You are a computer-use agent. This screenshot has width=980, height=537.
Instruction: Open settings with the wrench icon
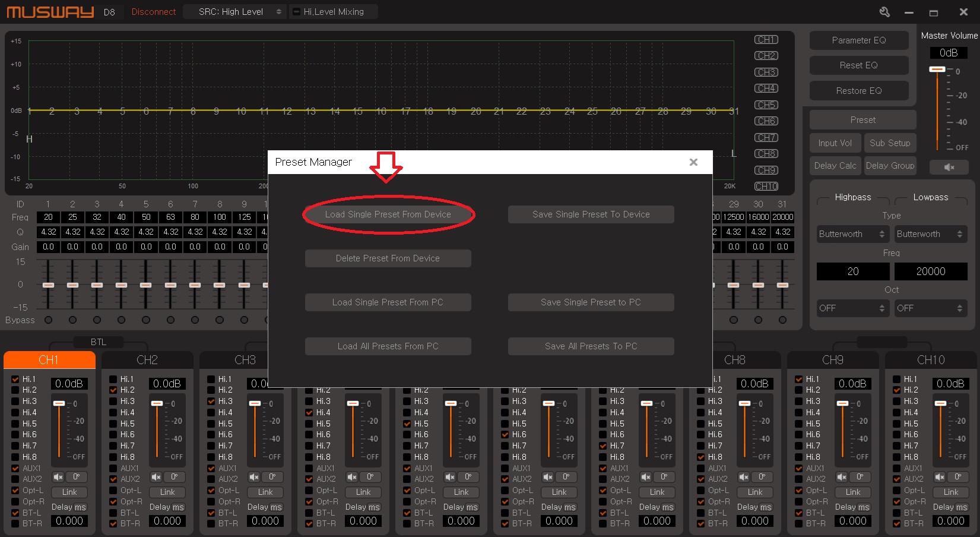coord(884,12)
